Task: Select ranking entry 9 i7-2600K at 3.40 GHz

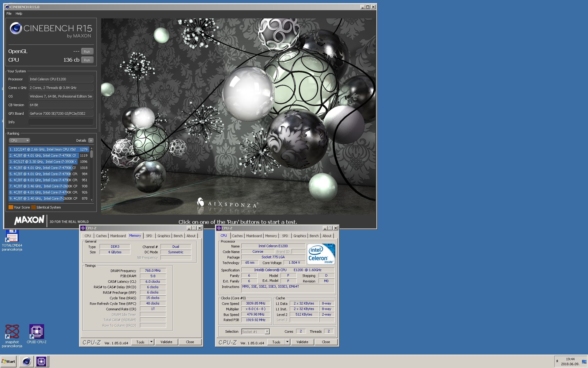Action: (x=48, y=198)
